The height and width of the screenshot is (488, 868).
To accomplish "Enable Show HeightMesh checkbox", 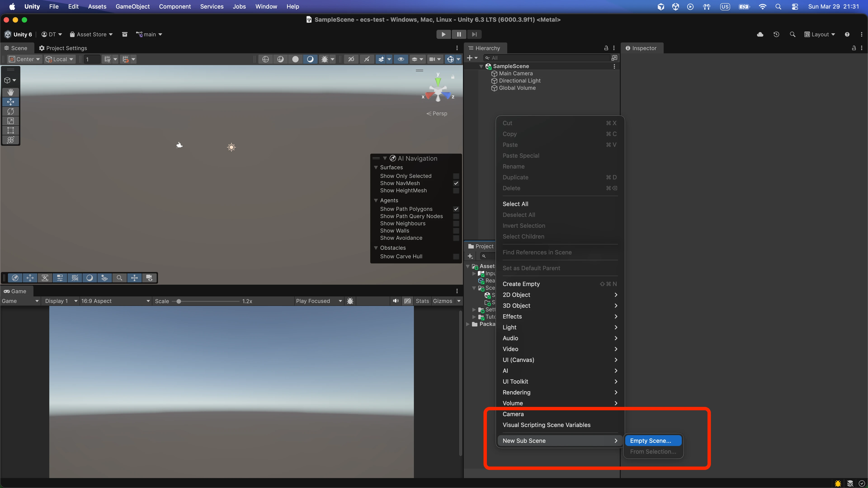I will click(456, 190).
